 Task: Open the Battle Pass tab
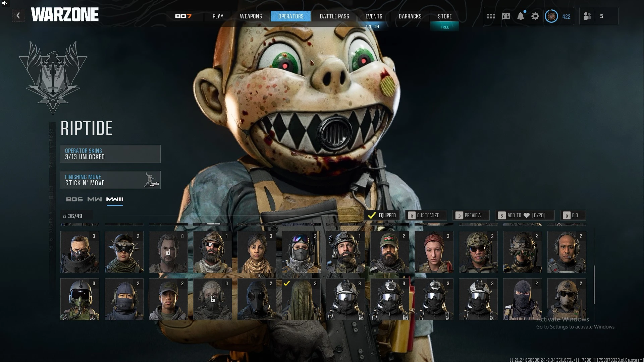click(334, 16)
